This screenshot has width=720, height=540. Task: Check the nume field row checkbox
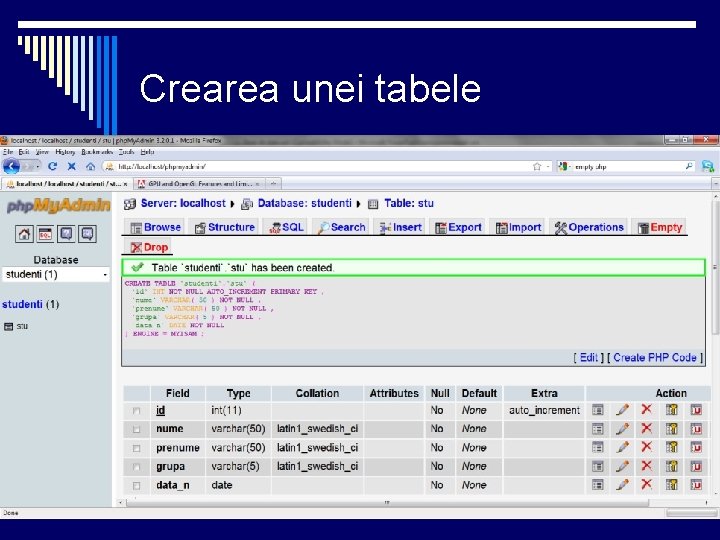pyautogui.click(x=136, y=429)
